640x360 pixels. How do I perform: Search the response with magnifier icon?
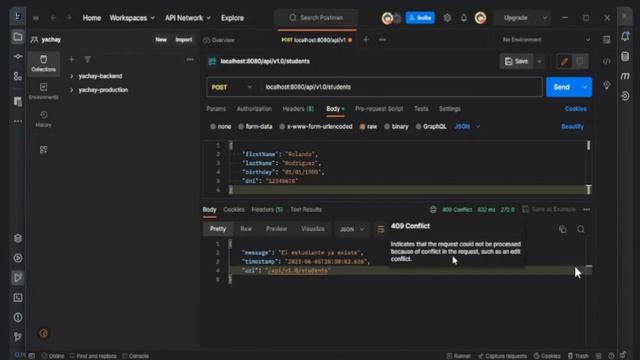point(581,229)
